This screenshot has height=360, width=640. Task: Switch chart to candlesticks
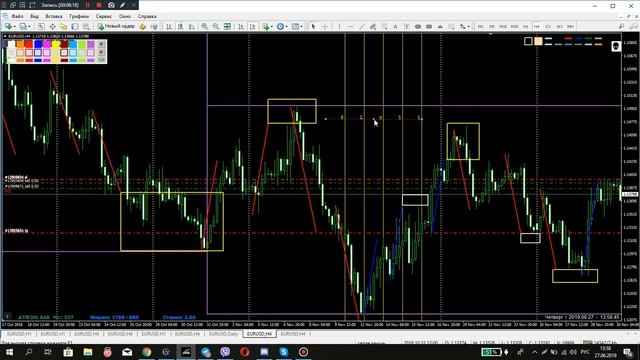point(180,26)
